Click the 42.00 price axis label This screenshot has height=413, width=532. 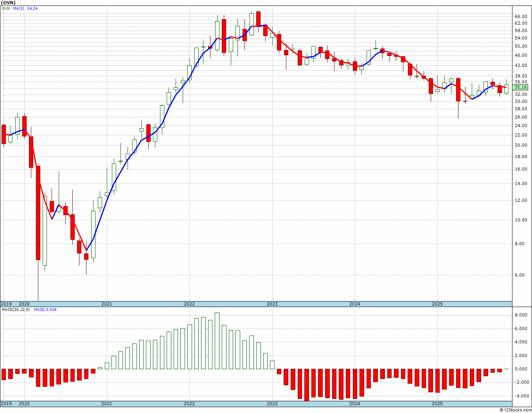521,65
